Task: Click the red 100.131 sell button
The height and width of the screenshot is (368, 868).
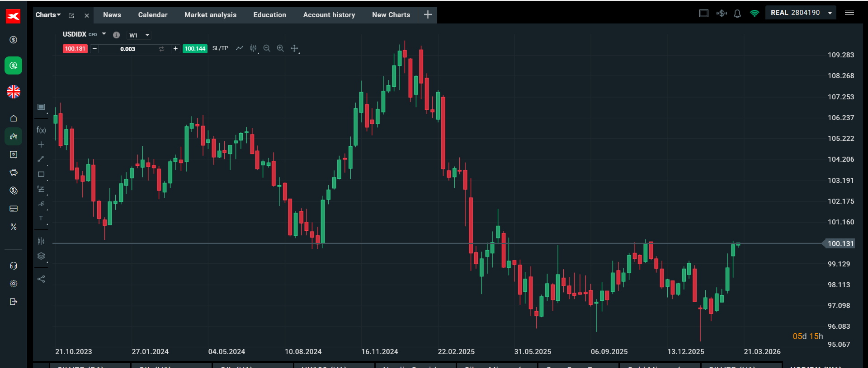Action: coord(75,49)
